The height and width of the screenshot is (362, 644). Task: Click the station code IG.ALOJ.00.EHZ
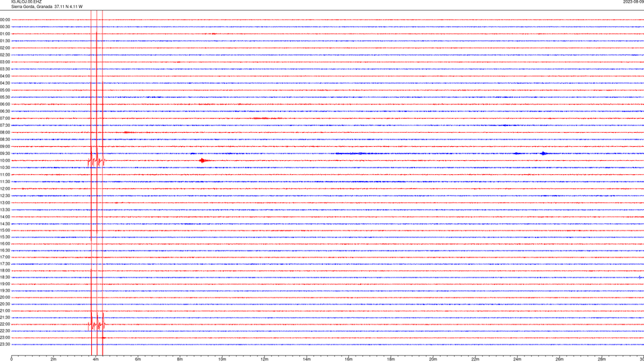coord(26,2)
